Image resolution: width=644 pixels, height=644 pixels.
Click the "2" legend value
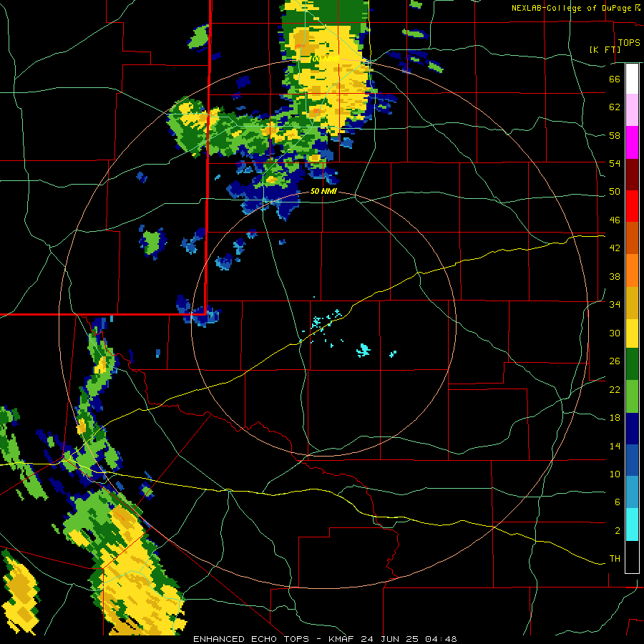618,531
